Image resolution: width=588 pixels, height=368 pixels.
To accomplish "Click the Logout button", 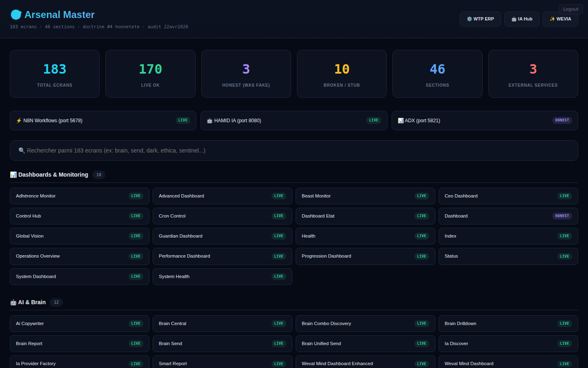I will point(570,9).
